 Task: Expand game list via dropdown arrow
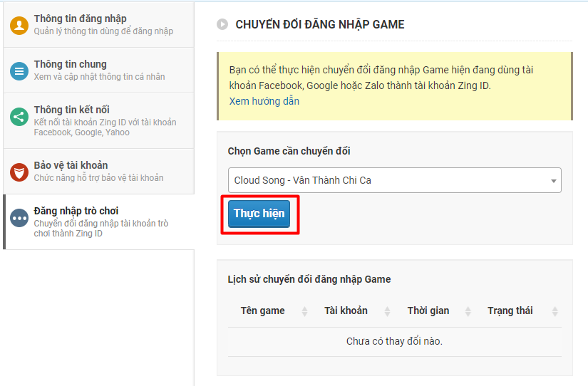point(554,181)
